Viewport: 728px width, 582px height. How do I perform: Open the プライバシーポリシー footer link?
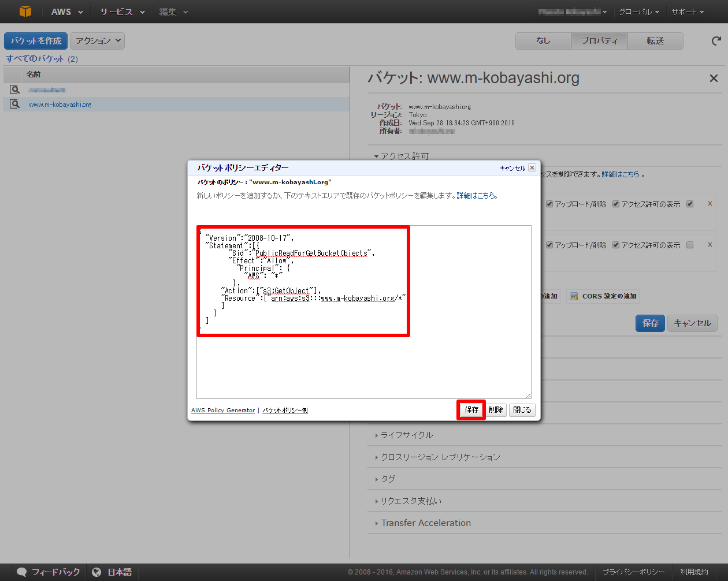pyautogui.click(x=633, y=572)
